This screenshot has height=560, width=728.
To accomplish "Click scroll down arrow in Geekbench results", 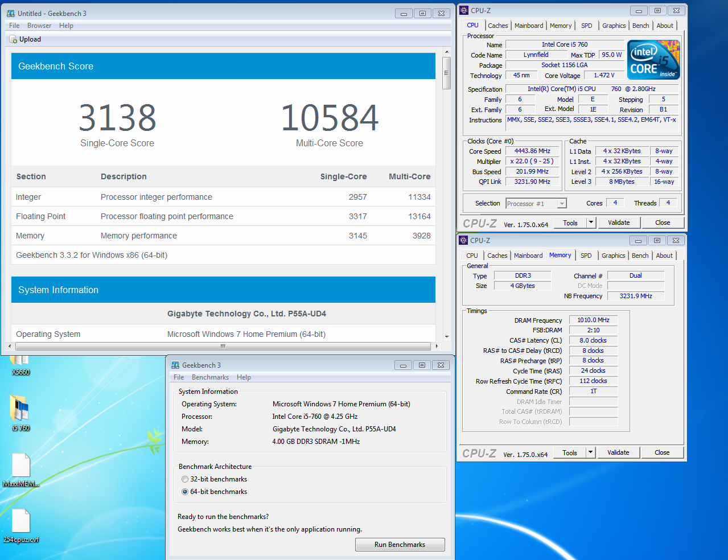I will (x=446, y=336).
